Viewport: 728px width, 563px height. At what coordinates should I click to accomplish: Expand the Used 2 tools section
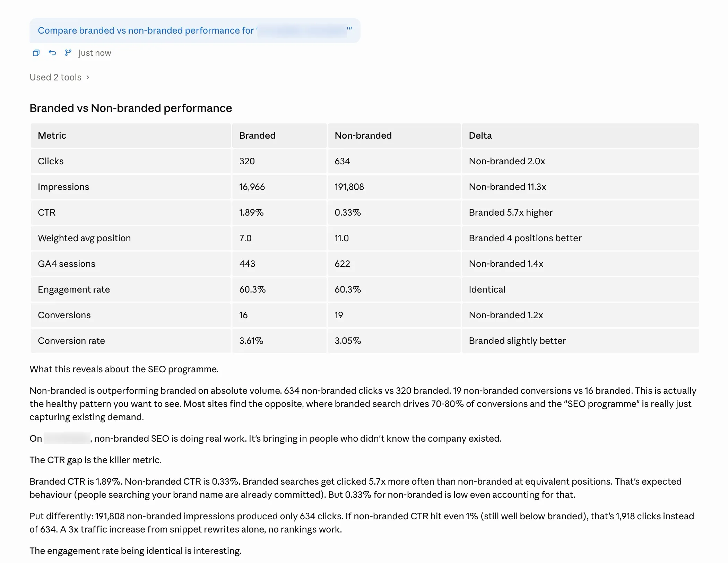tap(55, 77)
